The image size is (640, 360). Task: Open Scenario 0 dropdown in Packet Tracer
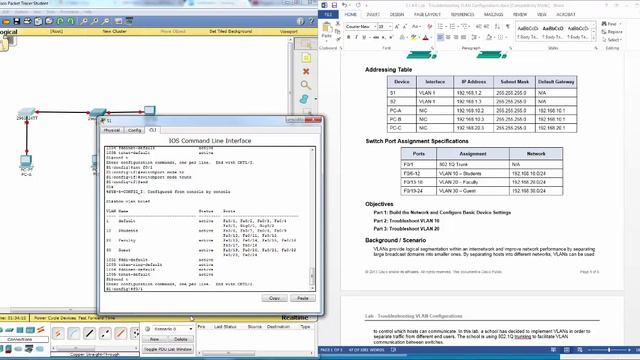pos(190,329)
